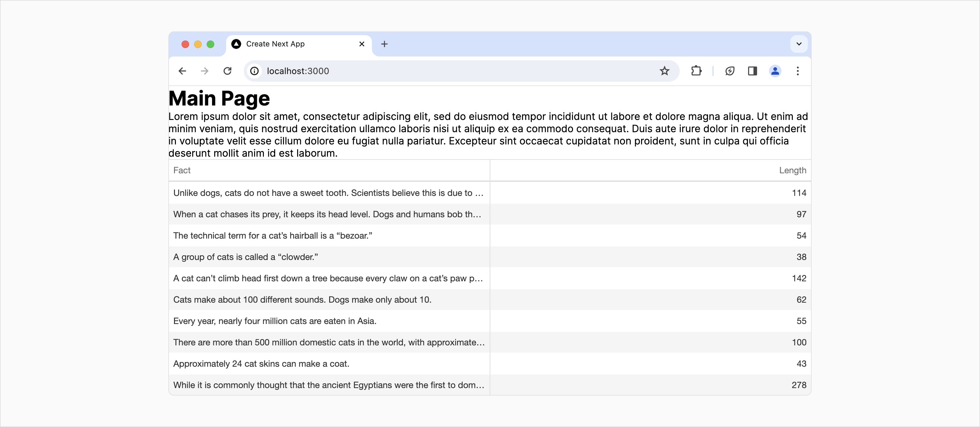The height and width of the screenshot is (427, 980).
Task: Click the lightning extension icon in toolbar
Action: click(729, 71)
